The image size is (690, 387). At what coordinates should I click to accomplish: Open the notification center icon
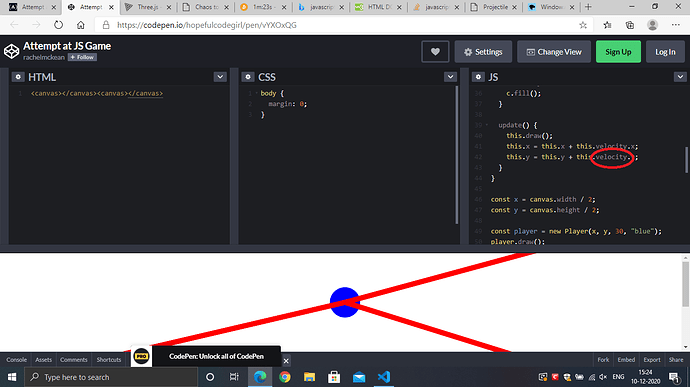(674, 377)
